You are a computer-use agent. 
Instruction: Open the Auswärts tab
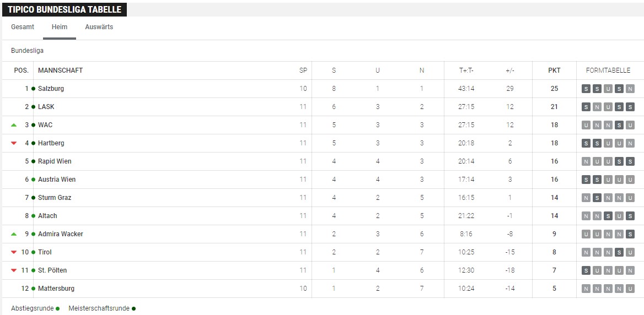pos(99,27)
